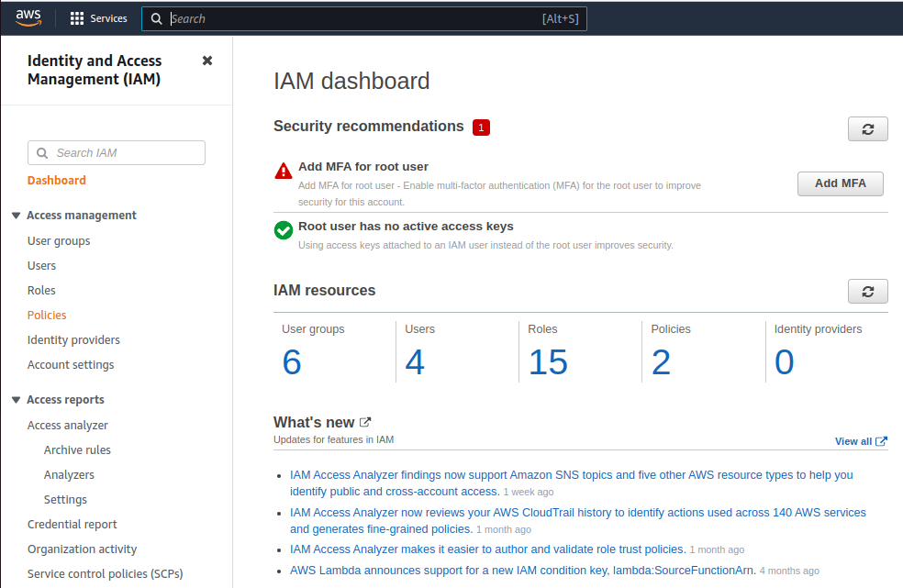Close the IAM navigation panel
Image resolution: width=903 pixels, height=588 pixels.
coord(207,61)
